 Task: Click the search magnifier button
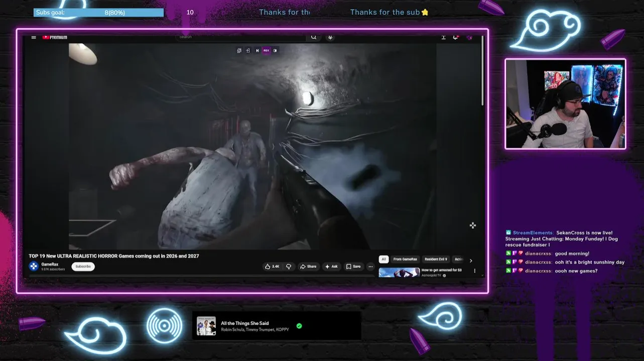pyautogui.click(x=314, y=37)
